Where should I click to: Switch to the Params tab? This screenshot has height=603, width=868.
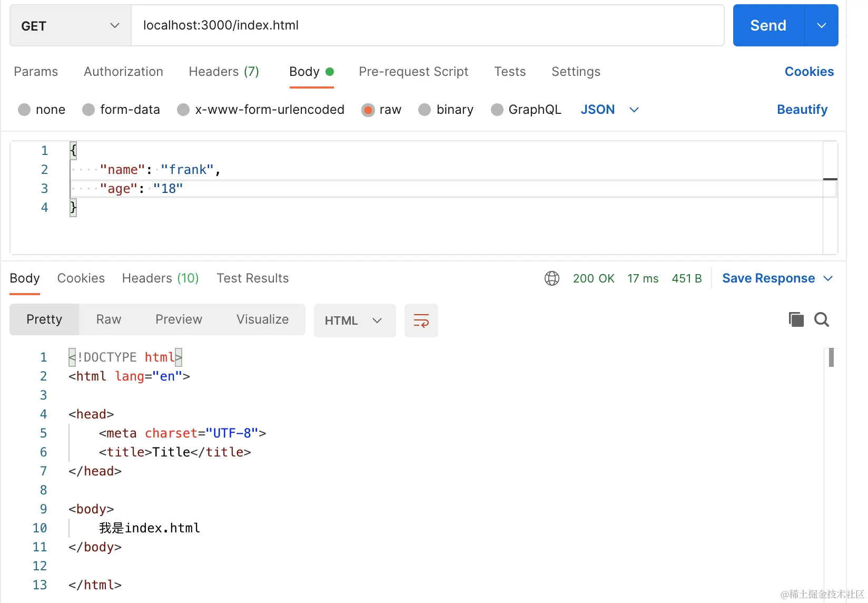(x=36, y=72)
